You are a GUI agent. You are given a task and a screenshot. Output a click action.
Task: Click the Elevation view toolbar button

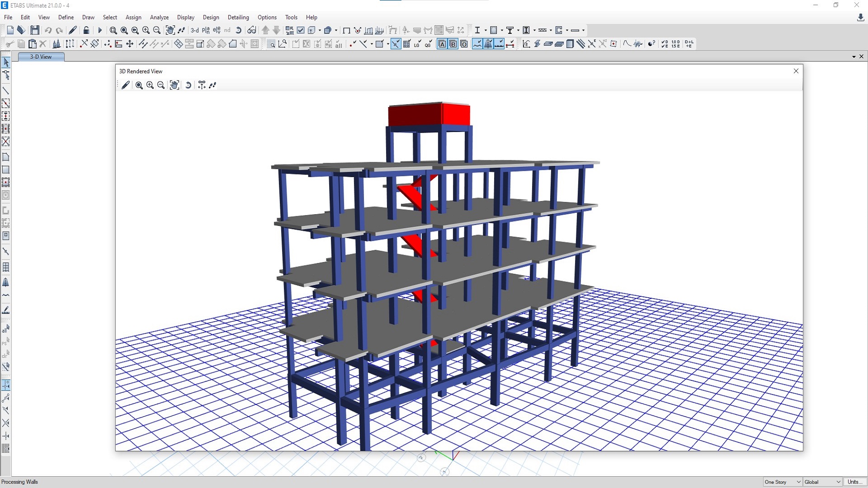point(217,30)
